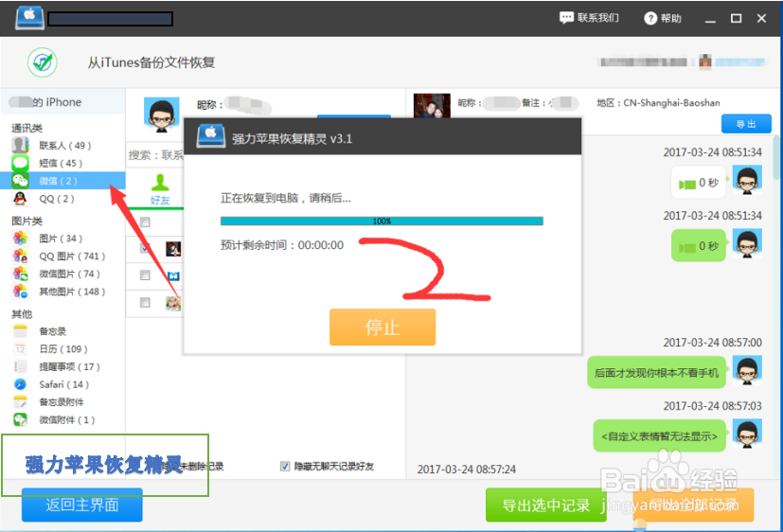Screen dimensions: 783x532
Task: Open 备忘录附件 notes attachment icon
Action: [20, 402]
